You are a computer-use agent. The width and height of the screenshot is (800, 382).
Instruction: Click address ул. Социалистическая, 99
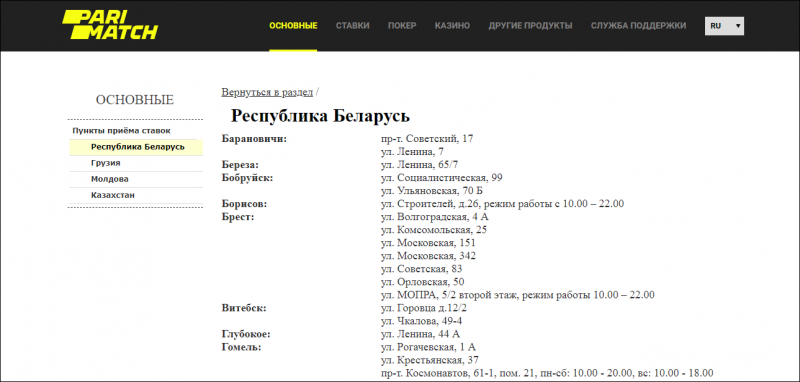442,177
